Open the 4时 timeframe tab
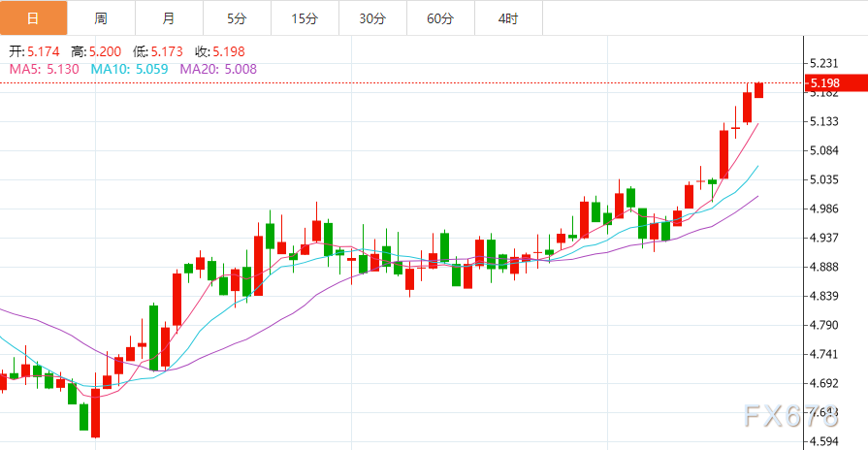 tap(508, 18)
